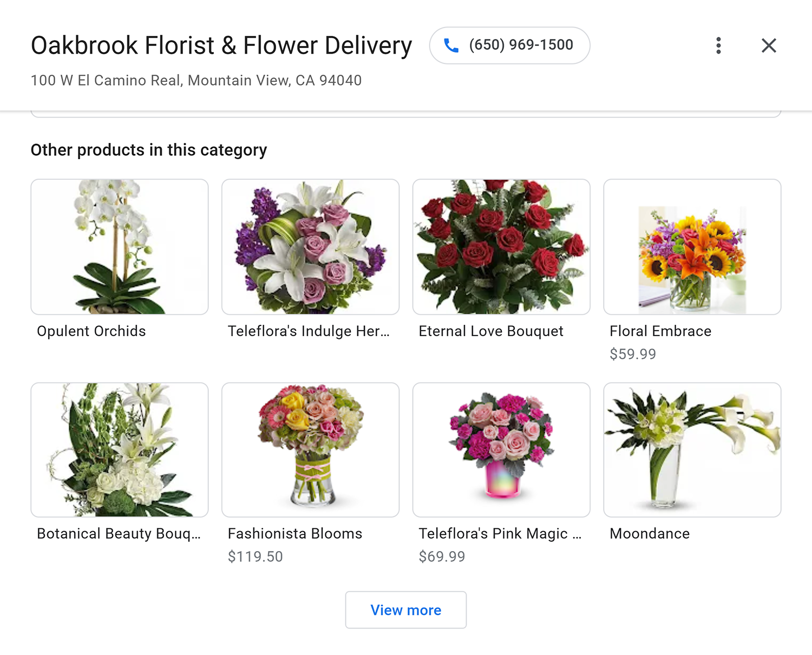The image size is (812, 655).
Task: Select the Teleflora's Pink Magic title
Action: tap(500, 534)
